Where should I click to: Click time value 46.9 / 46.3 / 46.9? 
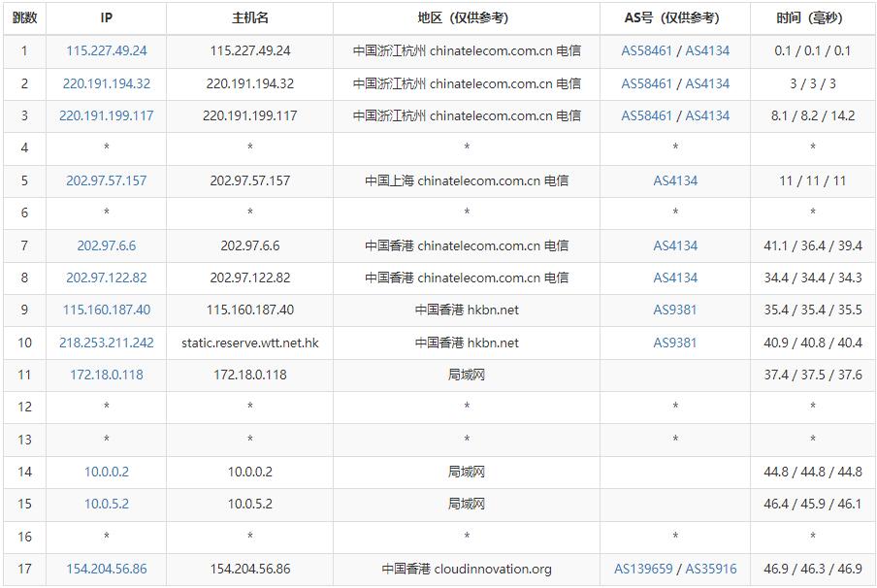pos(813,569)
